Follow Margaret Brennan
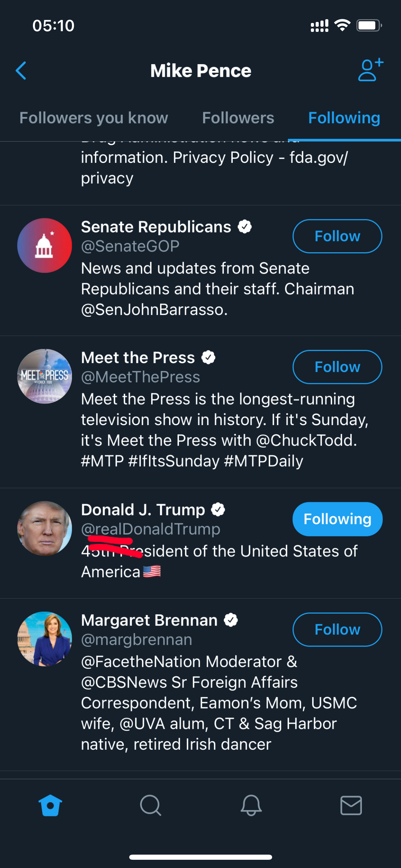This screenshot has width=401, height=868. (x=337, y=629)
